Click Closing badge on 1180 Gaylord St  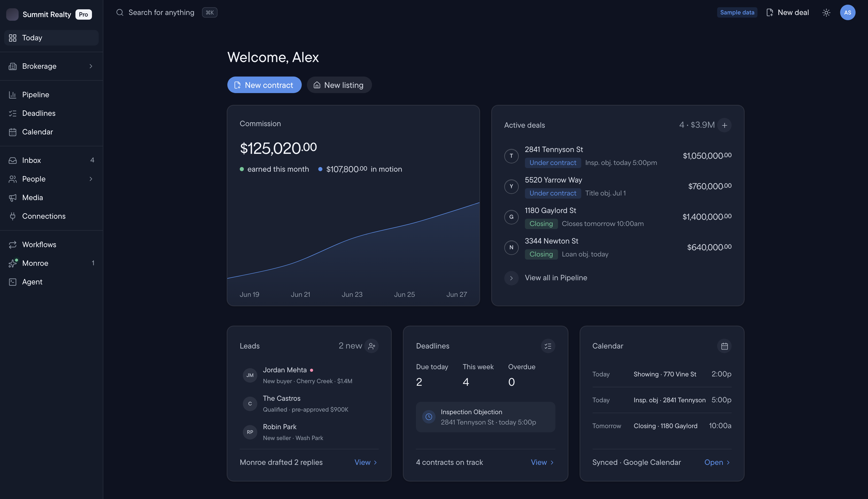[x=541, y=224]
